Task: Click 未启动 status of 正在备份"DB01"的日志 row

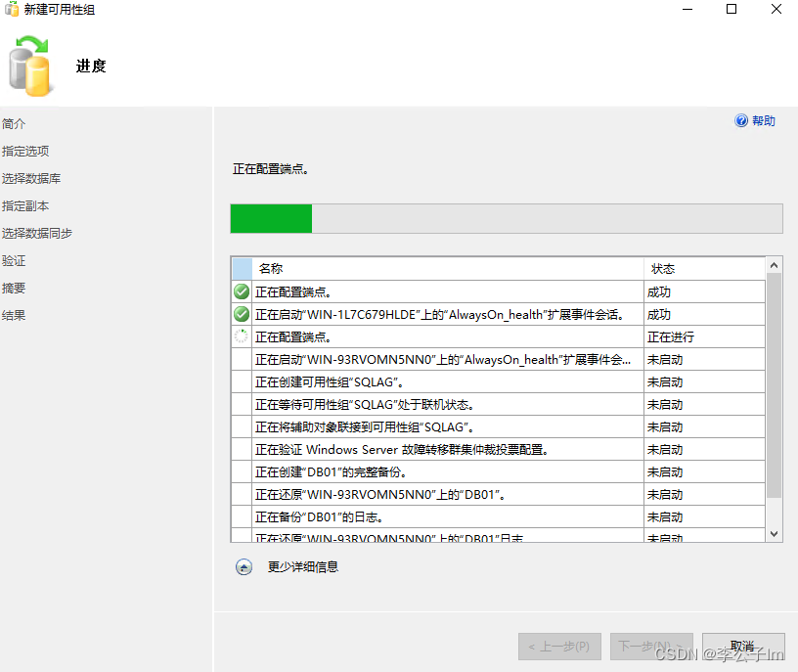Action: [x=704, y=516]
